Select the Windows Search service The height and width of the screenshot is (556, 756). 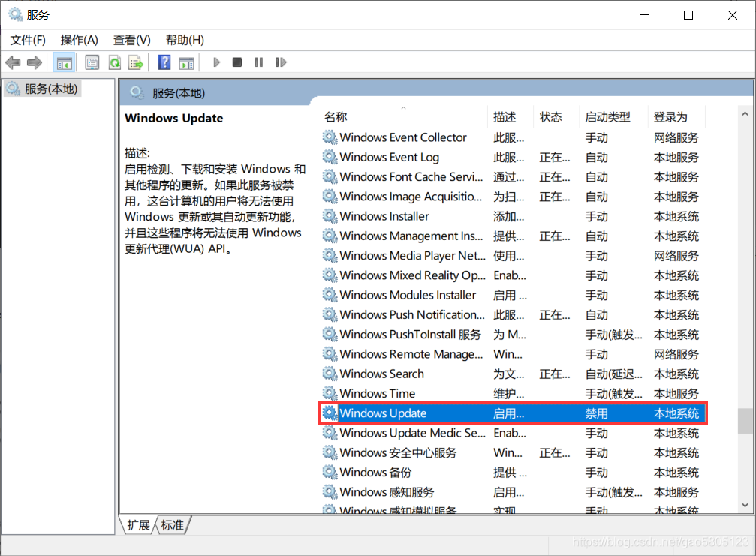(x=381, y=373)
